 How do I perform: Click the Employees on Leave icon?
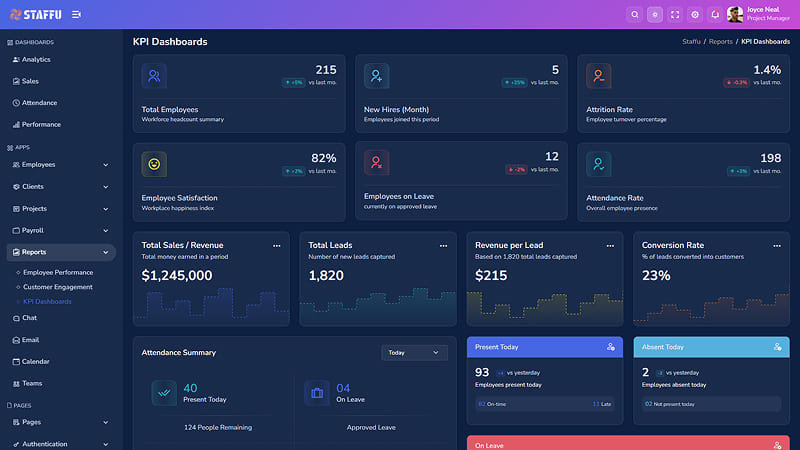pyautogui.click(x=377, y=163)
